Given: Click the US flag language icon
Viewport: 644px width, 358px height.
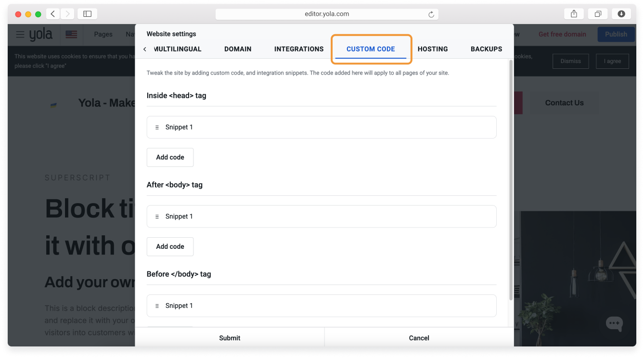Looking at the screenshot, I should point(71,35).
